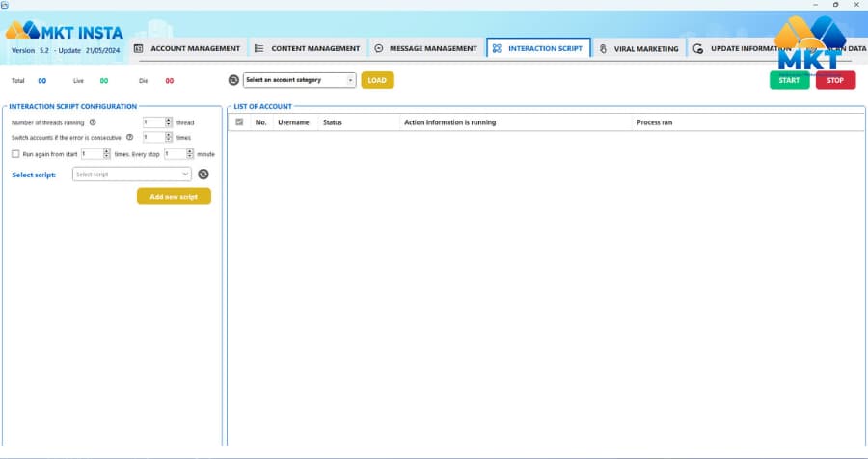
Task: Click the green START button
Action: [x=789, y=80]
